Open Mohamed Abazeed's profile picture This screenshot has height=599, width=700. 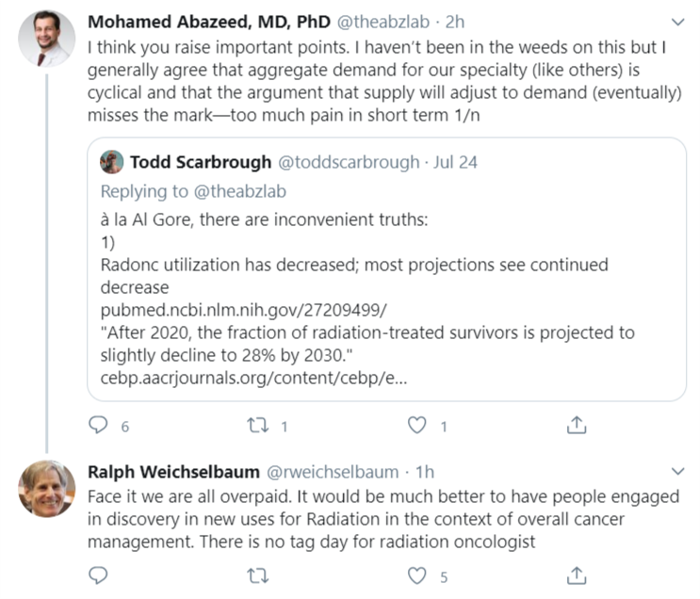[x=47, y=39]
